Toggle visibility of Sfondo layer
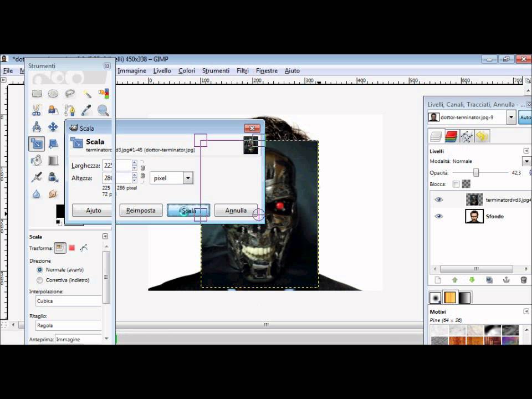This screenshot has height=399, width=532. click(x=439, y=216)
